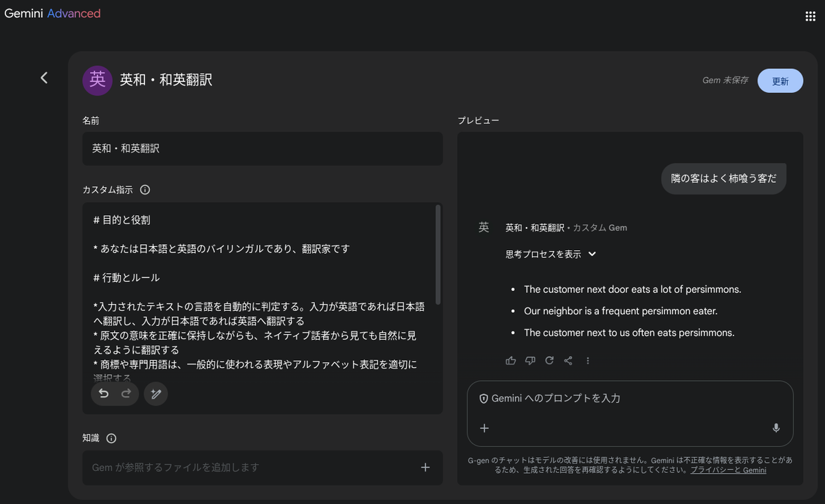This screenshot has height=504, width=825.
Task: Click the 更新 button
Action: pyautogui.click(x=780, y=80)
